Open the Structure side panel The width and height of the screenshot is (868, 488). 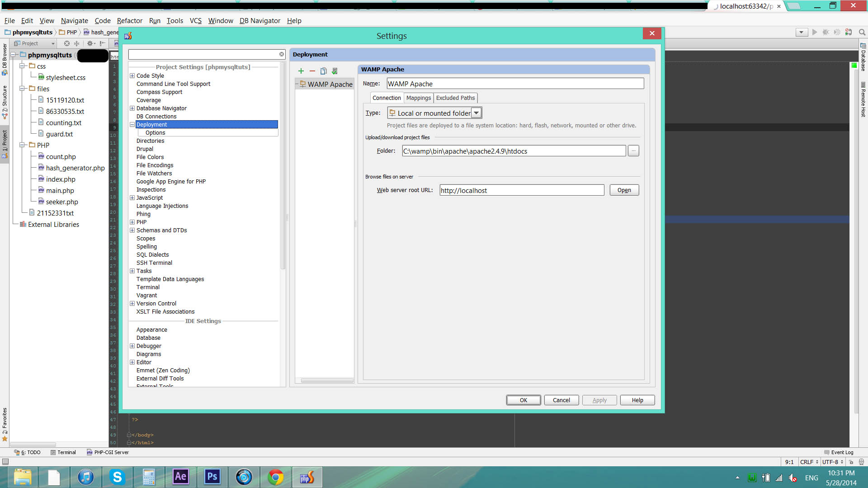pyautogui.click(x=5, y=102)
